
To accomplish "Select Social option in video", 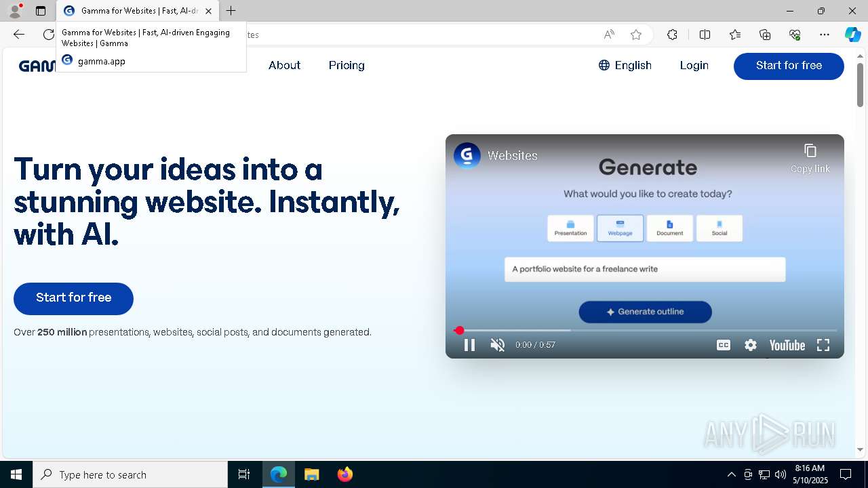I will [719, 228].
